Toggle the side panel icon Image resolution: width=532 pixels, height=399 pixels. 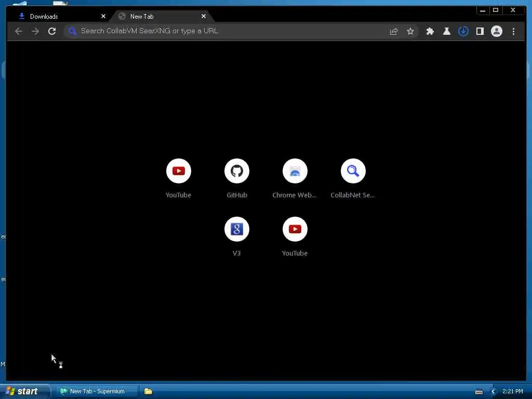(x=480, y=31)
